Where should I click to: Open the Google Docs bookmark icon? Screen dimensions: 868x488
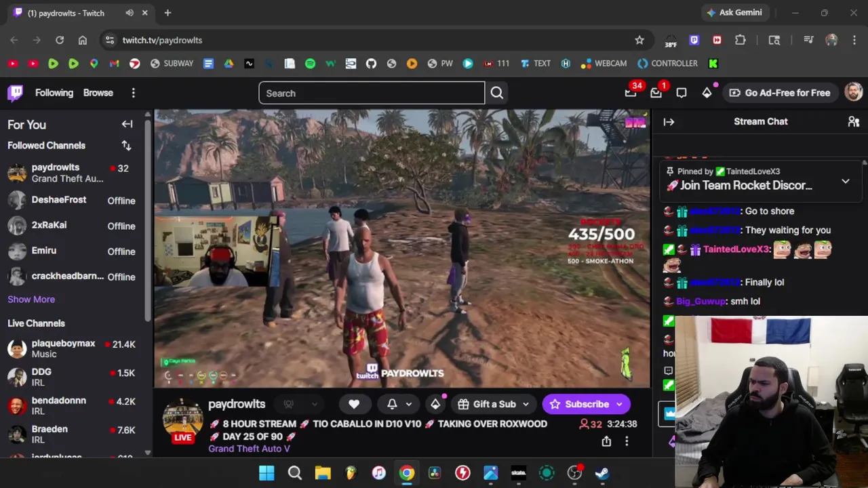coord(208,64)
